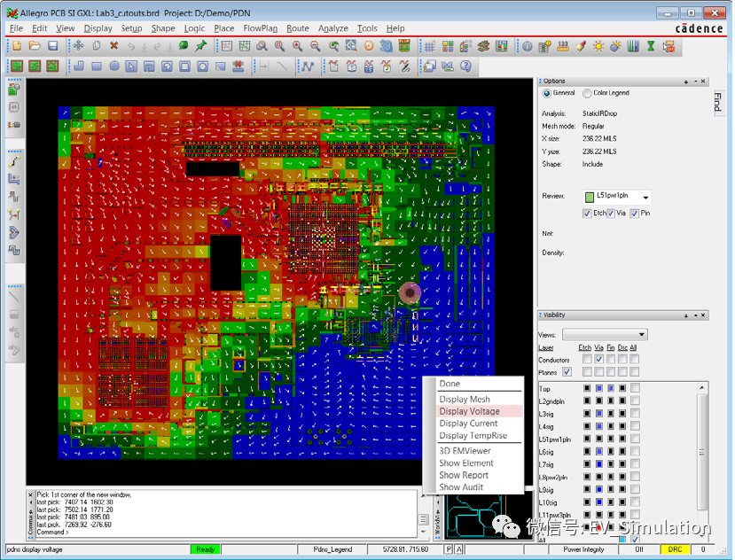
Task: Open the Route menu
Action: point(298,28)
